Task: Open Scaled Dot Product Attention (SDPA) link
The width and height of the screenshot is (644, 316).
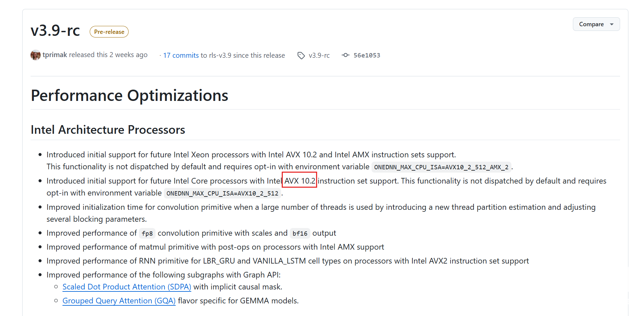Action: [127, 287]
